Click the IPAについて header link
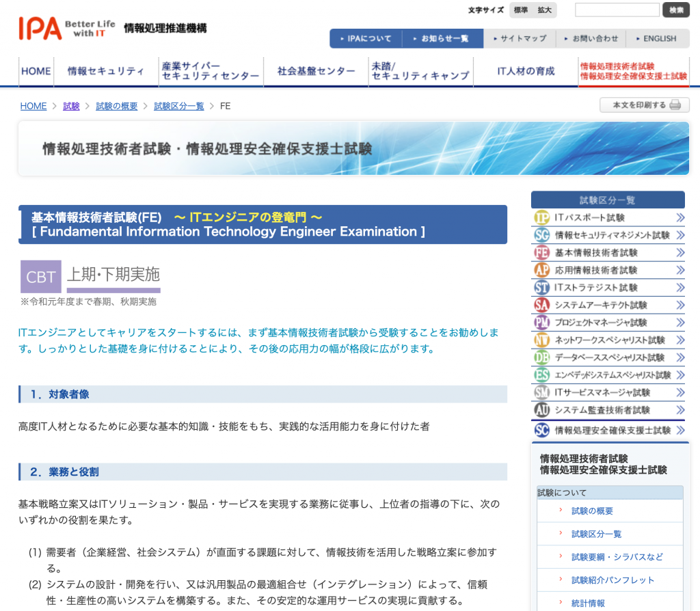This screenshot has height=611, width=700. click(x=366, y=38)
